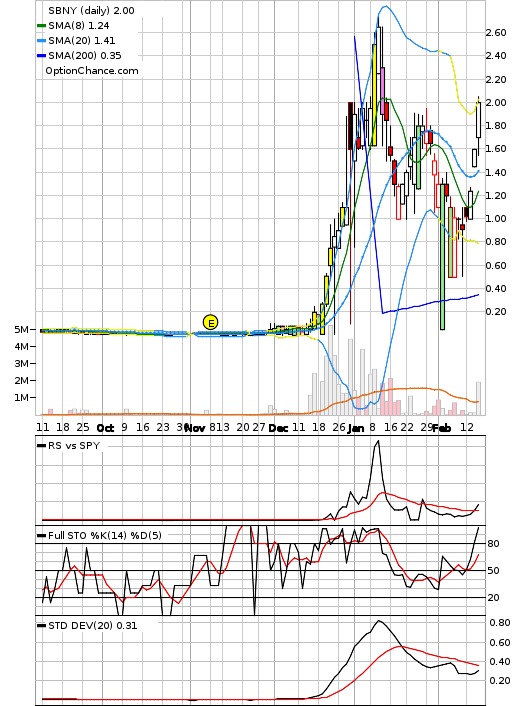Screen dimensions: 526x706
Task: Click the 0.80 label on STD DEV axis
Action: [500, 623]
